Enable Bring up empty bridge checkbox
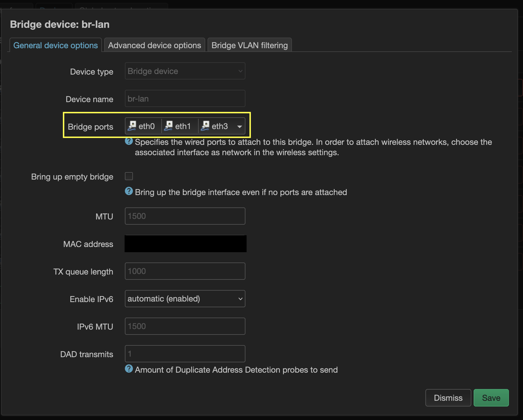Viewport: 523px width, 420px height. click(x=129, y=176)
